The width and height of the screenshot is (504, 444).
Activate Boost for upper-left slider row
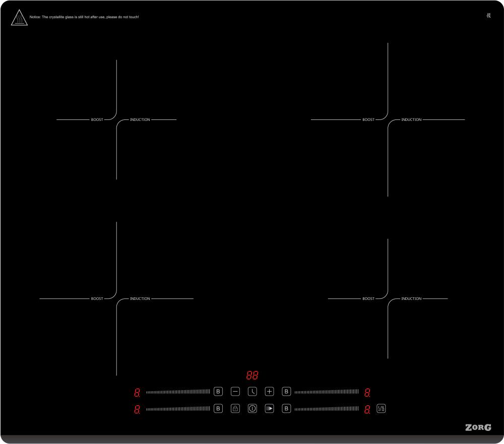218,392
